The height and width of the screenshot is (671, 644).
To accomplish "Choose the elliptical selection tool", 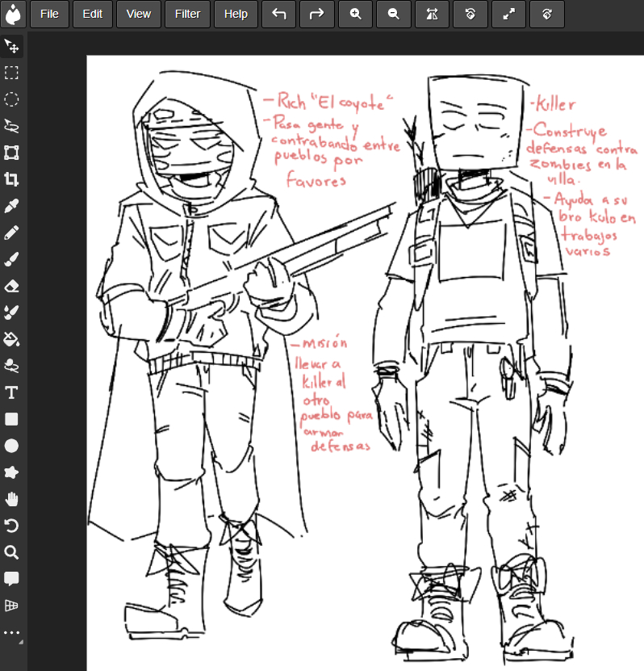I will (x=11, y=99).
